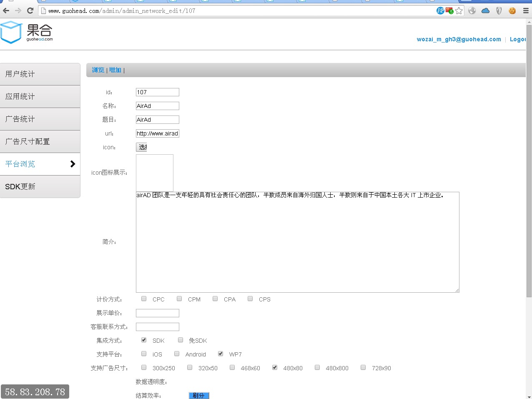Click the IP extension icon in address bar
Screen dimensions: 532x399
tap(440, 11)
